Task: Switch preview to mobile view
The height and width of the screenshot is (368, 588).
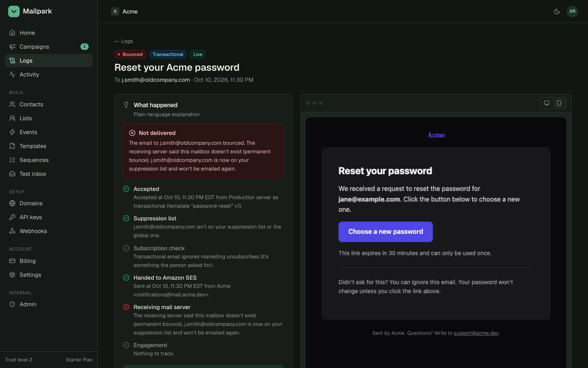Action: point(559,103)
